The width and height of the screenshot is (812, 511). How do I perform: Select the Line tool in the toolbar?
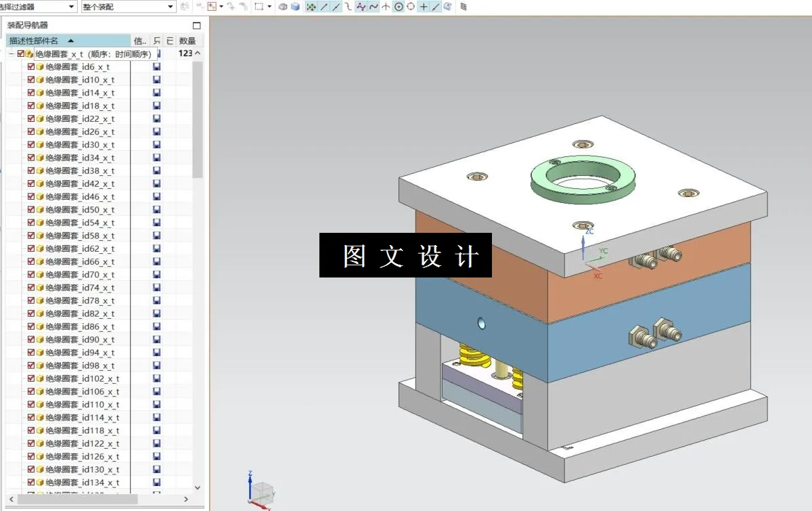[x=322, y=7]
